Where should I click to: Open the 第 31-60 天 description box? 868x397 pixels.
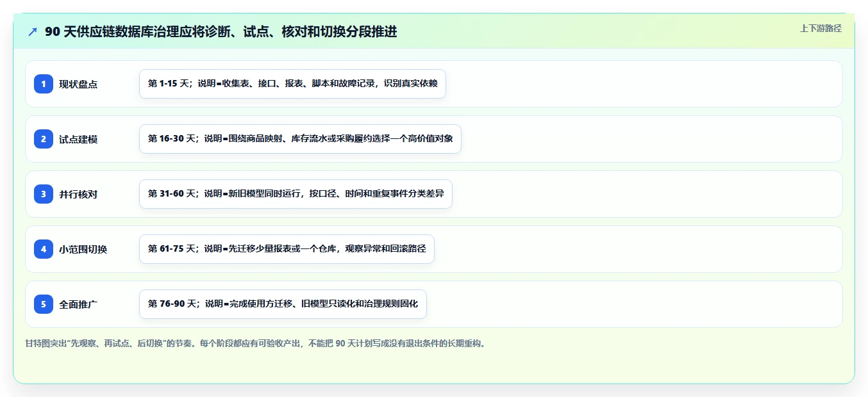pyautogui.click(x=296, y=194)
